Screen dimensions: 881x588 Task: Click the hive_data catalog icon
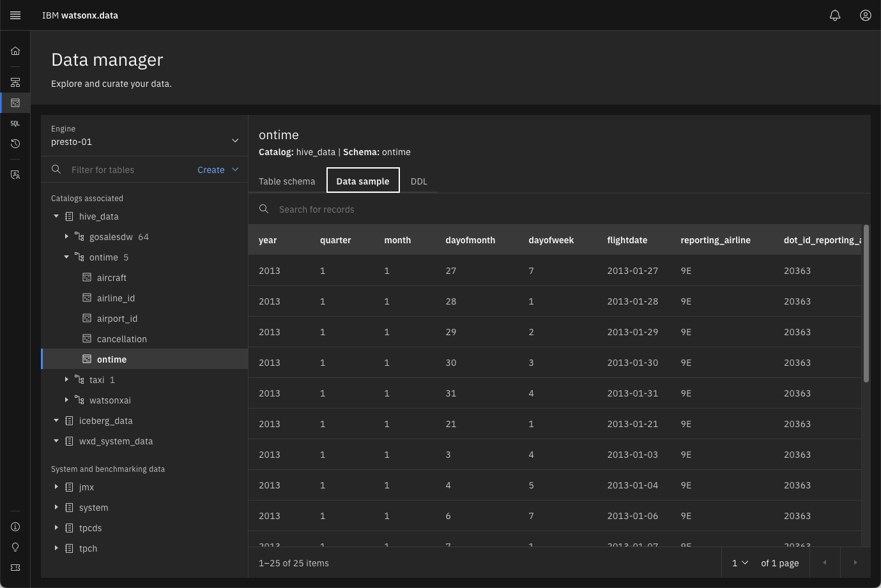69,216
